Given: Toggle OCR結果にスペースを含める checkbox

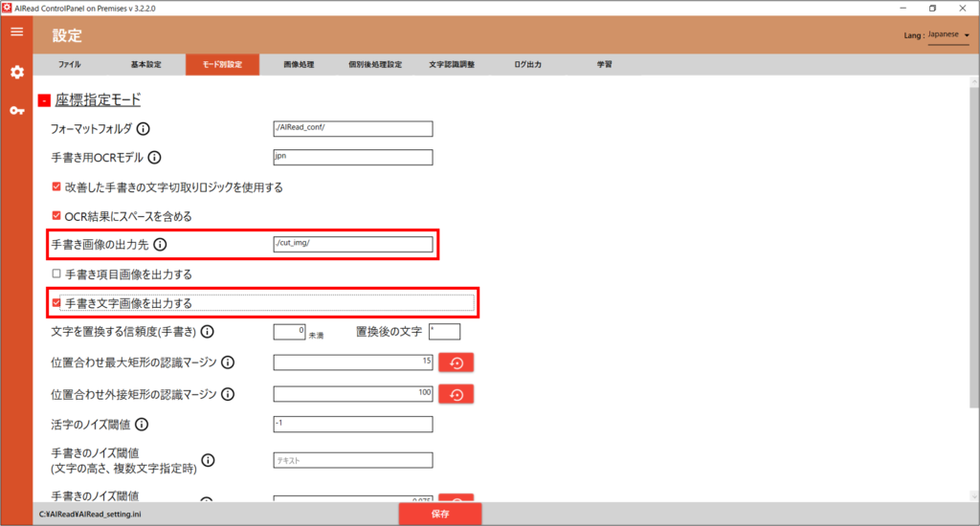Looking at the screenshot, I should pyautogui.click(x=56, y=215).
